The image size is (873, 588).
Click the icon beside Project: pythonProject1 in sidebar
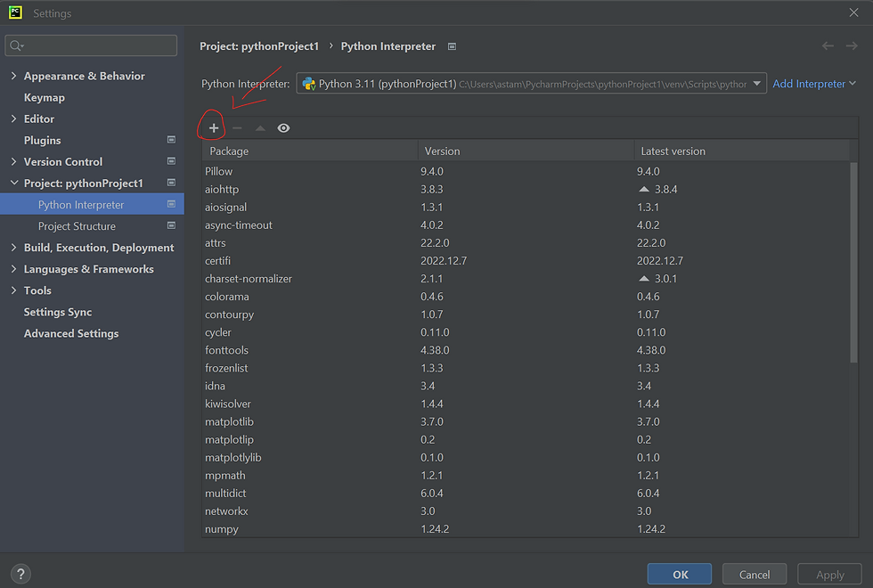171,183
